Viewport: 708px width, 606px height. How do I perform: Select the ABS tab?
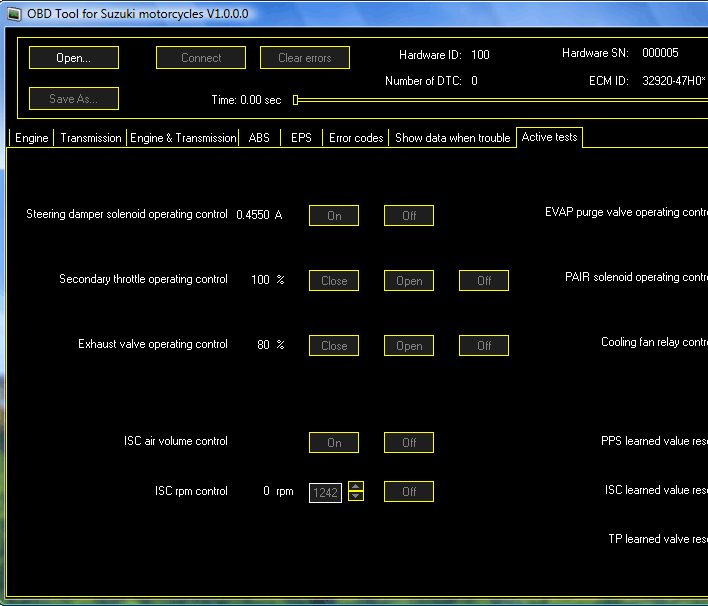click(x=259, y=138)
